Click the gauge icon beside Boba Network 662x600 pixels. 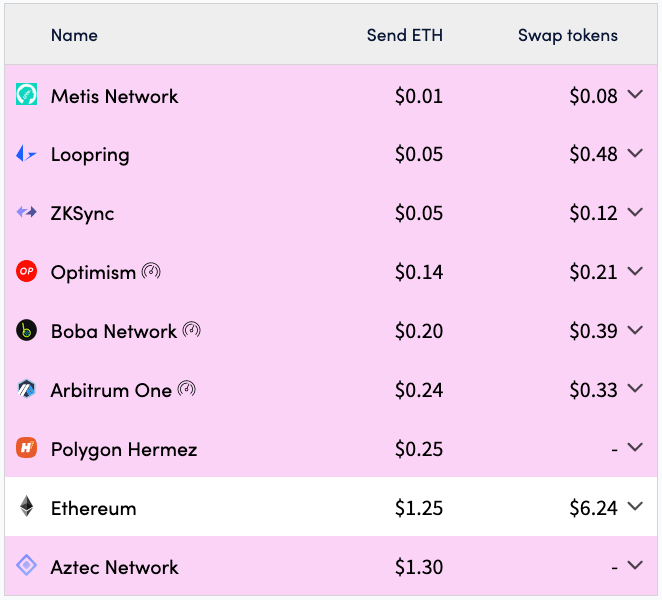[191, 330]
